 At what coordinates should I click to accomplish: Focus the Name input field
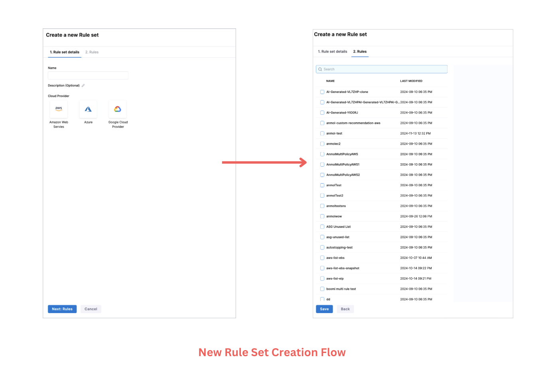(x=88, y=75)
